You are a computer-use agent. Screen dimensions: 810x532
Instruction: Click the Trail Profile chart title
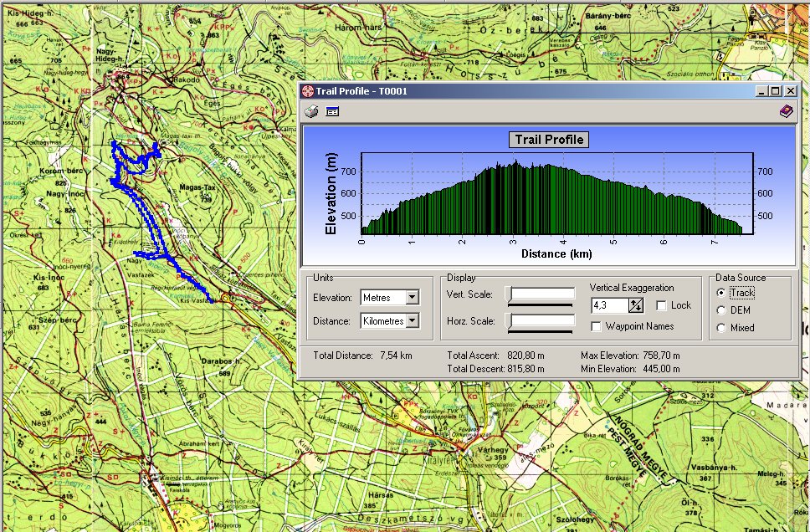point(549,140)
